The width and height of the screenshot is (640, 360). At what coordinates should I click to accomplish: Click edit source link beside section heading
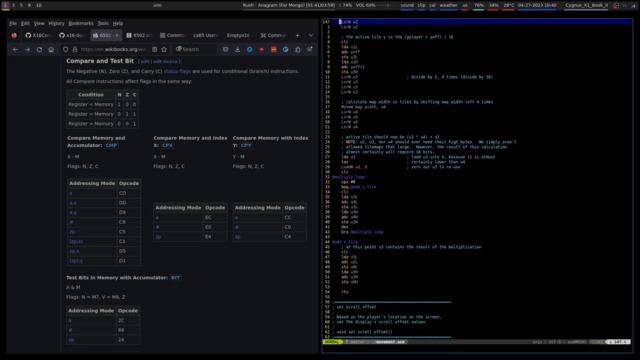[x=165, y=62]
